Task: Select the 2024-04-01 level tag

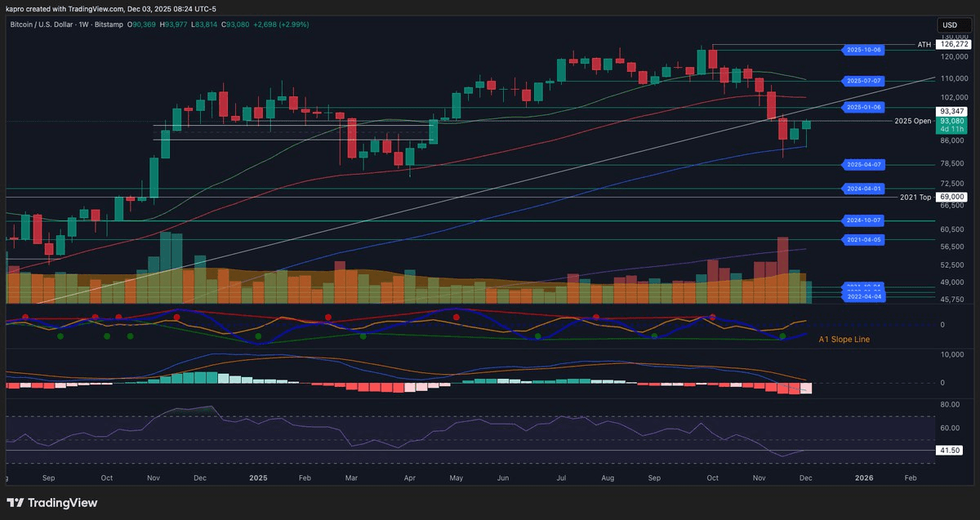Action: 864,189
